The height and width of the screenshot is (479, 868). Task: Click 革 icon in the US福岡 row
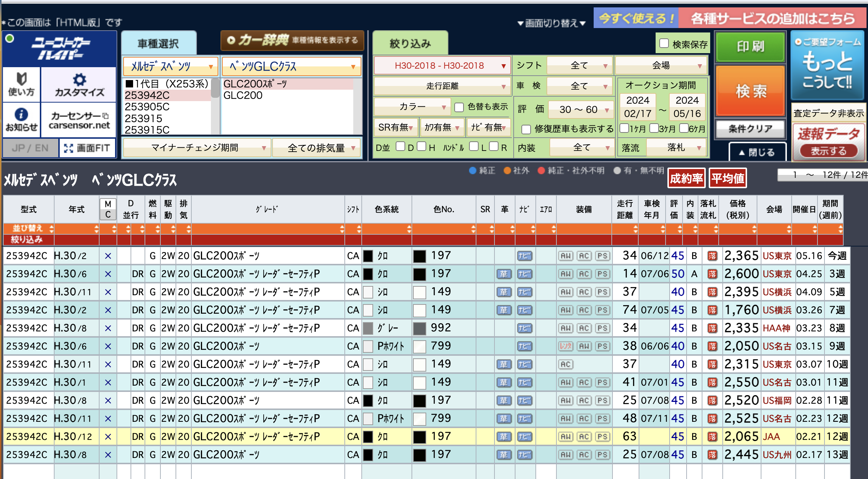(x=504, y=400)
